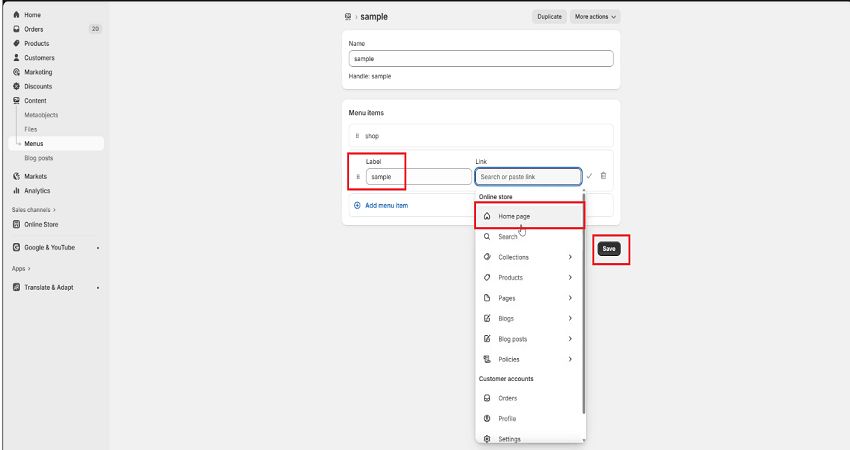Open Markets in the sidebar
The width and height of the screenshot is (850, 450).
[35, 177]
